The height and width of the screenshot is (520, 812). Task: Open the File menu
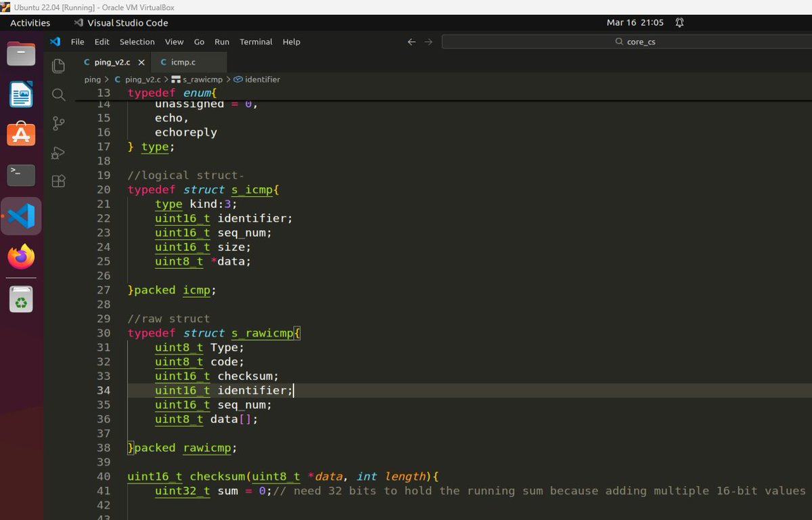point(78,41)
